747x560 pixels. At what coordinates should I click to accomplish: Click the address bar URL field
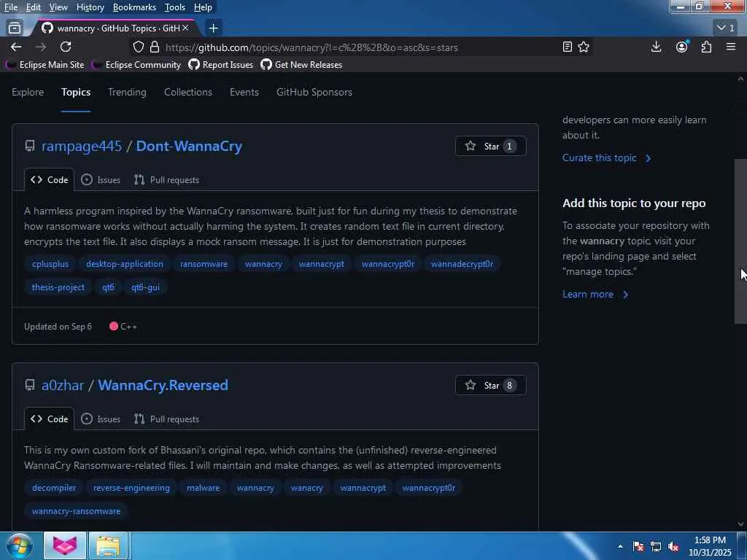tap(362, 47)
